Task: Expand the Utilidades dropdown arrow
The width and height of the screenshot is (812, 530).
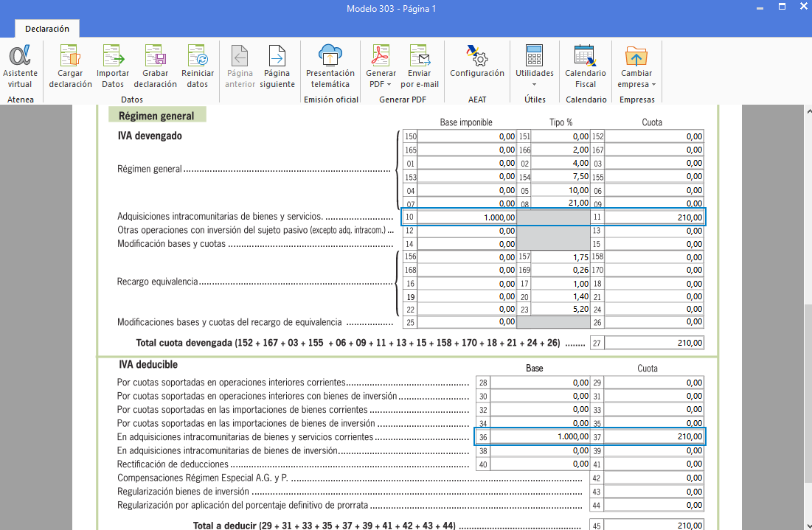Action: tap(535, 84)
